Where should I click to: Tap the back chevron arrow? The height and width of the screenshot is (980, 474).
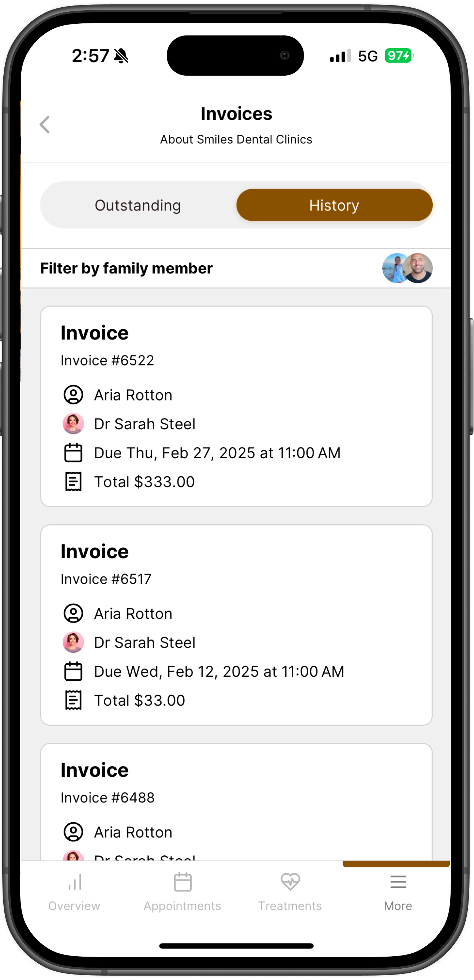pos(45,124)
